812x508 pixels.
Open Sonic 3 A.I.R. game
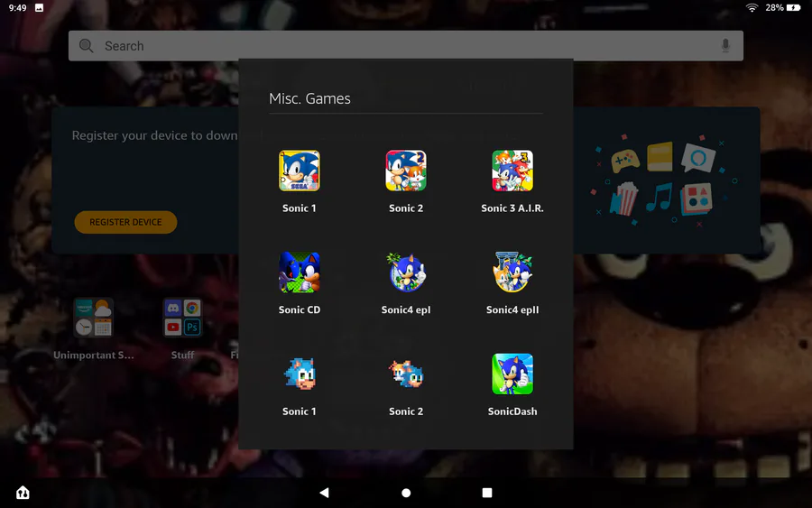click(512, 171)
